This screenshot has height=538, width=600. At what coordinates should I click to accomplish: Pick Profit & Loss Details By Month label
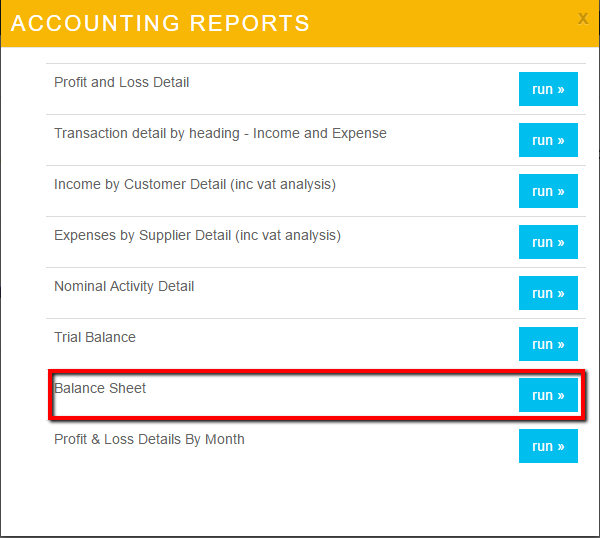point(149,439)
